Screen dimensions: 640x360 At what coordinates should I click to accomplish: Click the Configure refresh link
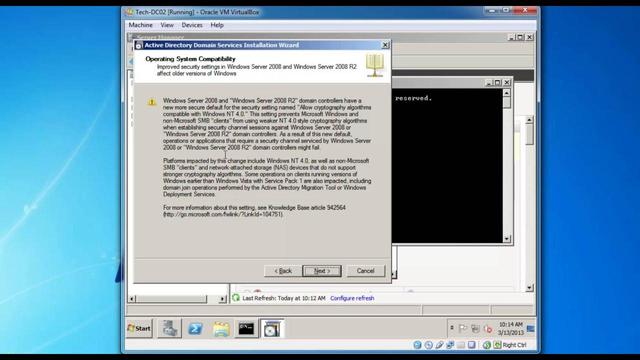click(x=352, y=298)
